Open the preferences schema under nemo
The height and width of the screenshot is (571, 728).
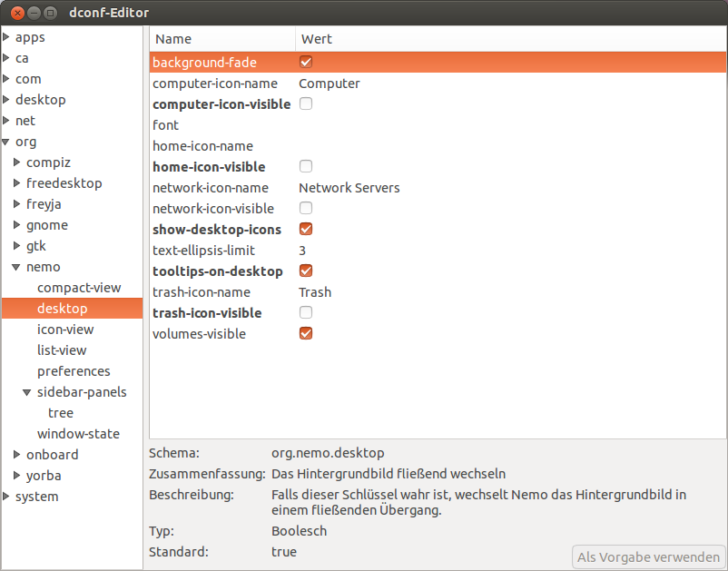[74, 371]
